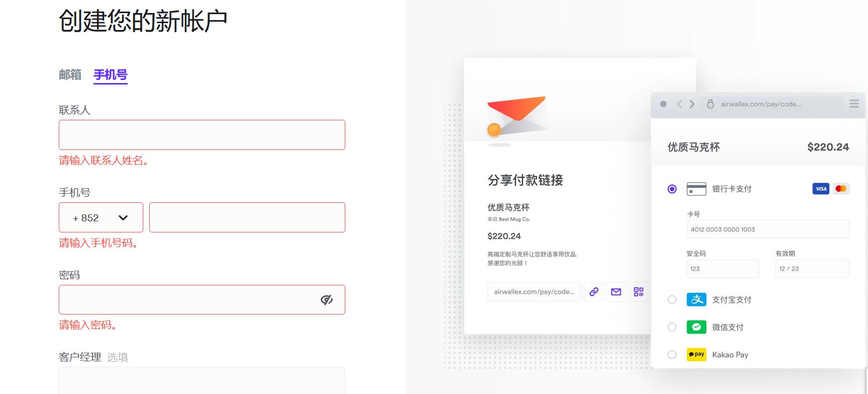Click the Alipay logo icon

pyautogui.click(x=697, y=299)
